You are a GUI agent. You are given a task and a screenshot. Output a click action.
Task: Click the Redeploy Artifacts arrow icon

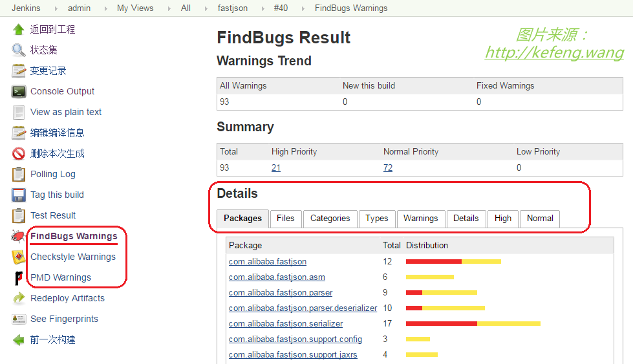(x=19, y=298)
